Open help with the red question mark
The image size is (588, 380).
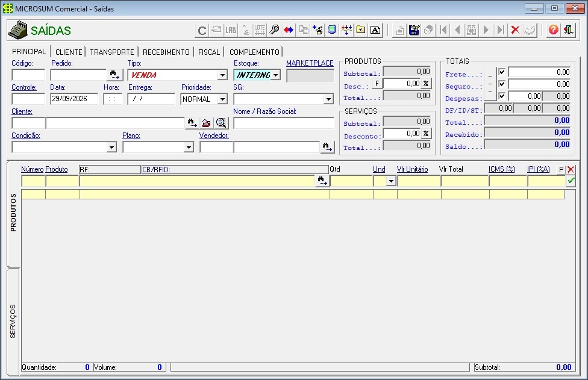553,30
